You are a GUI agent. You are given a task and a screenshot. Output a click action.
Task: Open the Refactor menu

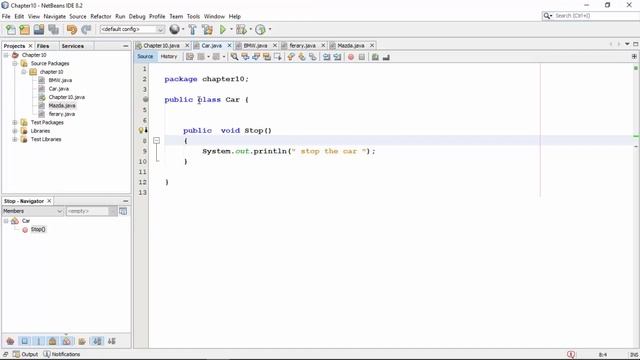click(100, 16)
